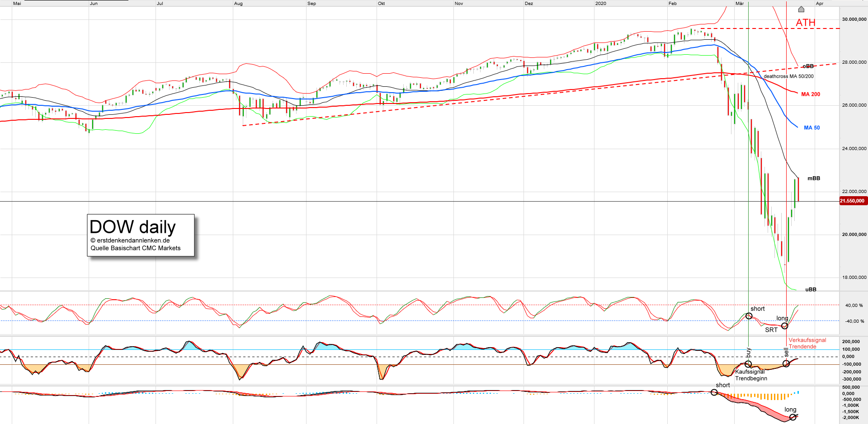Click the -1,000K MACD scale label
Image resolution: width=868 pixels, height=424 pixels.
[851, 405]
